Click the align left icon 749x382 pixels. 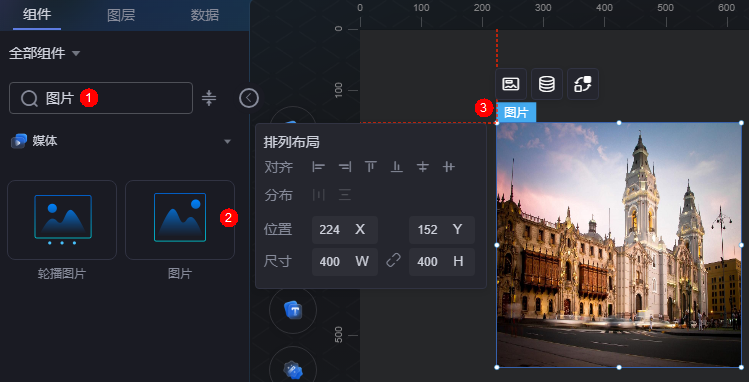[x=319, y=167]
